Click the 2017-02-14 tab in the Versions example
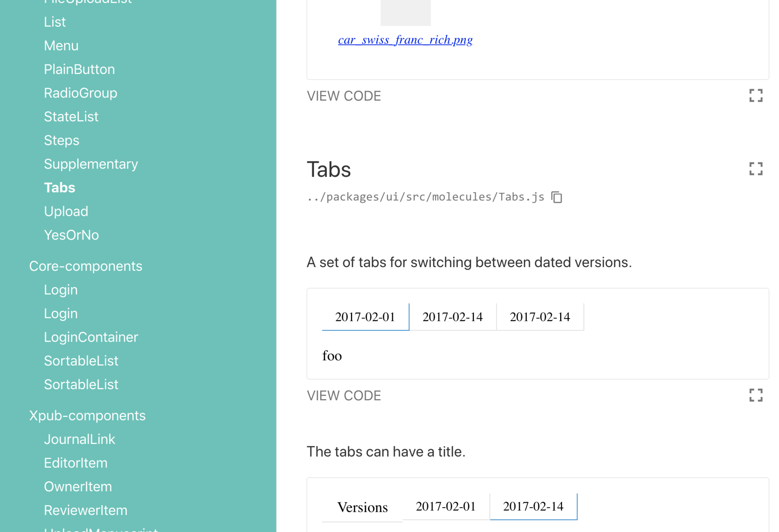779x532 pixels. click(533, 506)
